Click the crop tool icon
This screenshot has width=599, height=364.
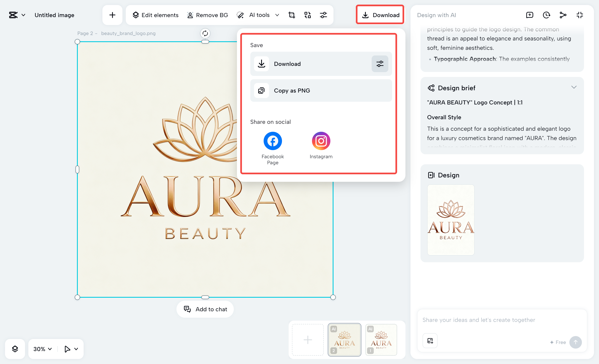(292, 15)
